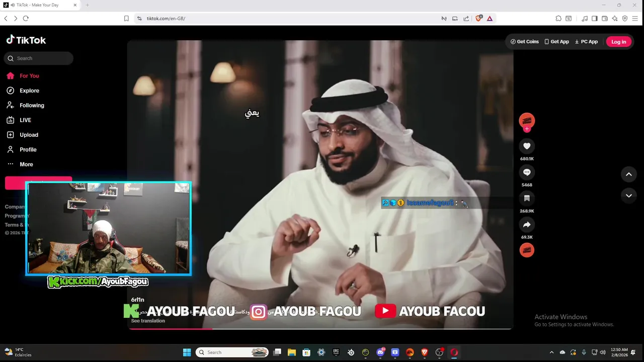Share the video using the arrow icon
This screenshot has width=644, height=362.
click(527, 225)
